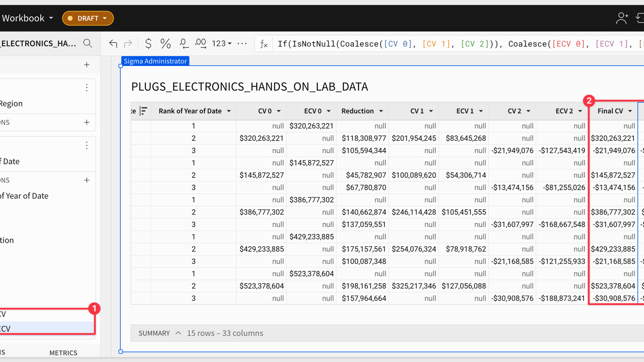Select the Year of Date column item in the panel
Viewport: 644px width, 362px height.
point(24,196)
